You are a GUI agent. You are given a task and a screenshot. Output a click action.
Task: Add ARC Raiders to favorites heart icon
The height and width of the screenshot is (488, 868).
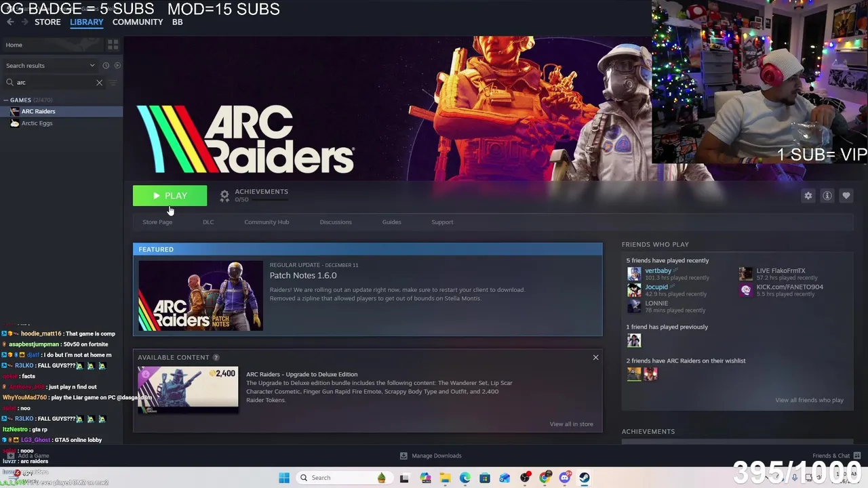click(x=846, y=196)
